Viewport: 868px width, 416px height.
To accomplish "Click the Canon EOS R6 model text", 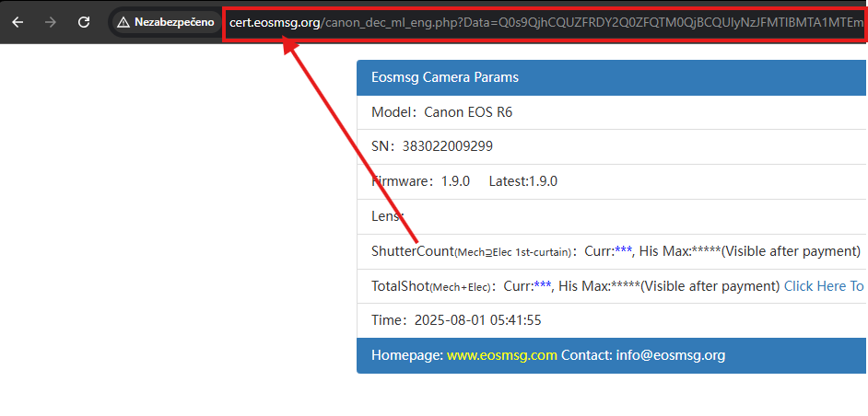I will pyautogui.click(x=468, y=112).
